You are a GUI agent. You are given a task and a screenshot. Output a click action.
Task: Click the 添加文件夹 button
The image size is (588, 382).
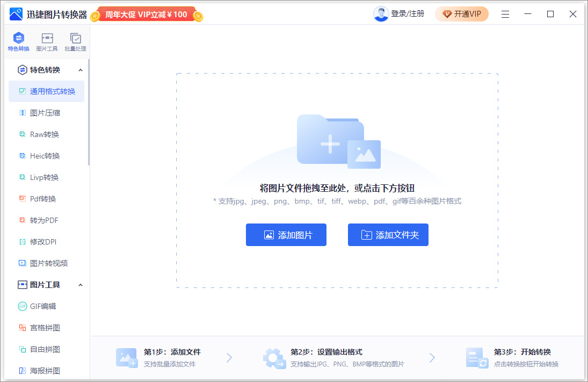point(388,234)
